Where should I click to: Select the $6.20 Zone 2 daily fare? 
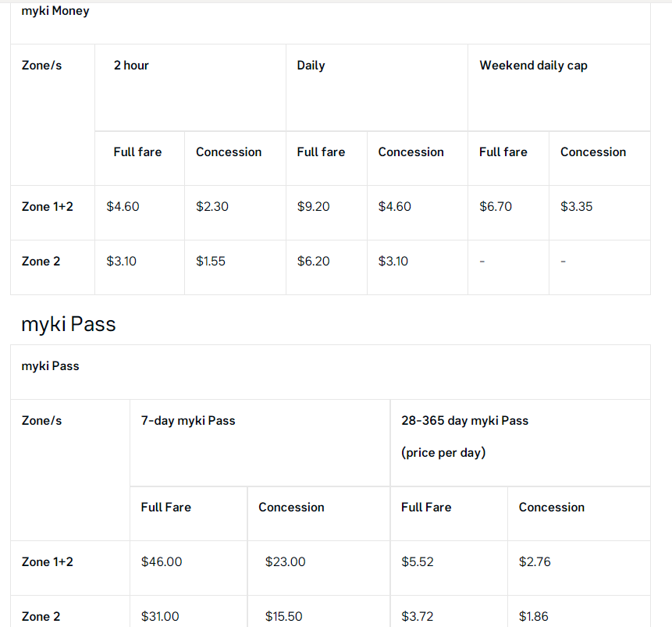click(x=313, y=262)
